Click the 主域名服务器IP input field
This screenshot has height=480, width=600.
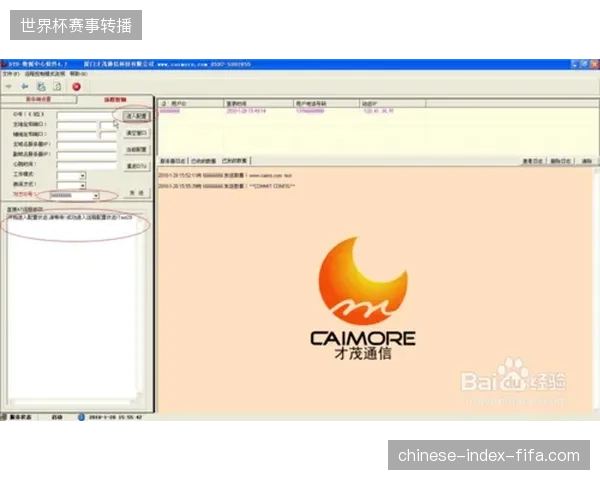86,145
